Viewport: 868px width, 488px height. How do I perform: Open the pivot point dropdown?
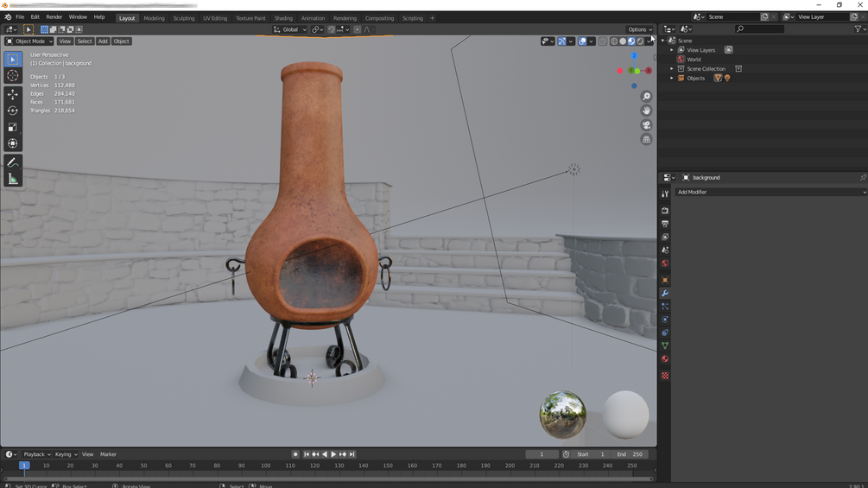coord(317,29)
